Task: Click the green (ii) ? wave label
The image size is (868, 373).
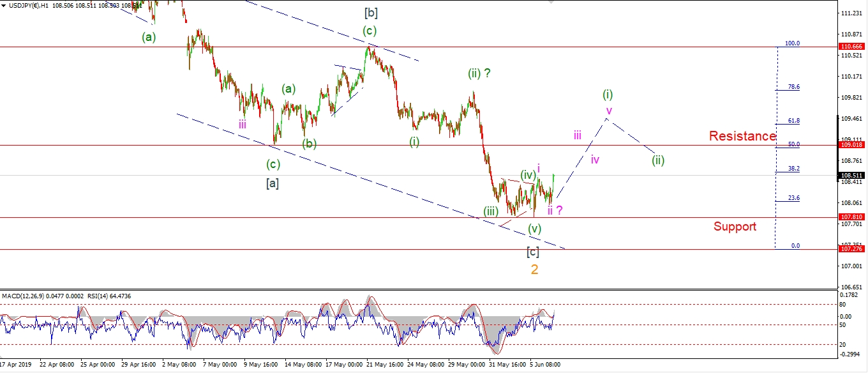Action: point(480,73)
